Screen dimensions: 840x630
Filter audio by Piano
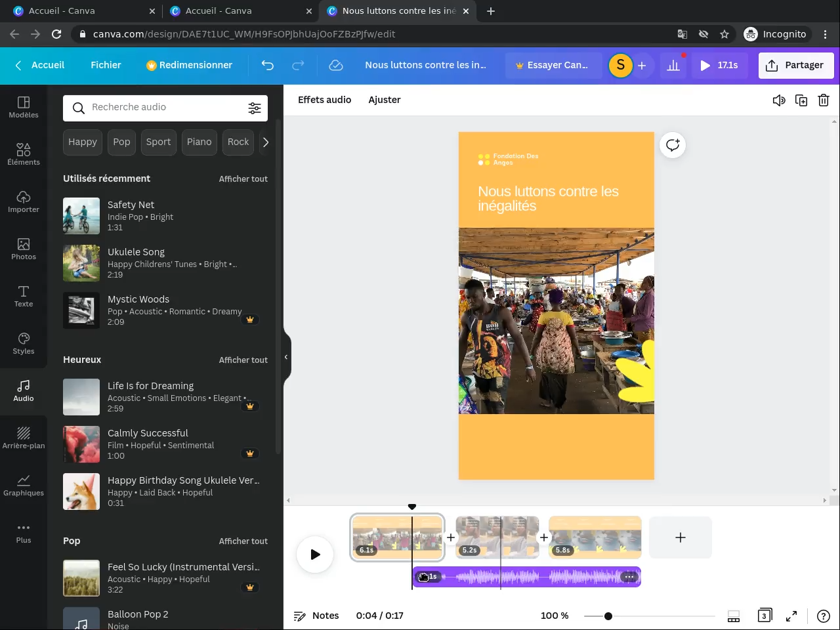199,142
